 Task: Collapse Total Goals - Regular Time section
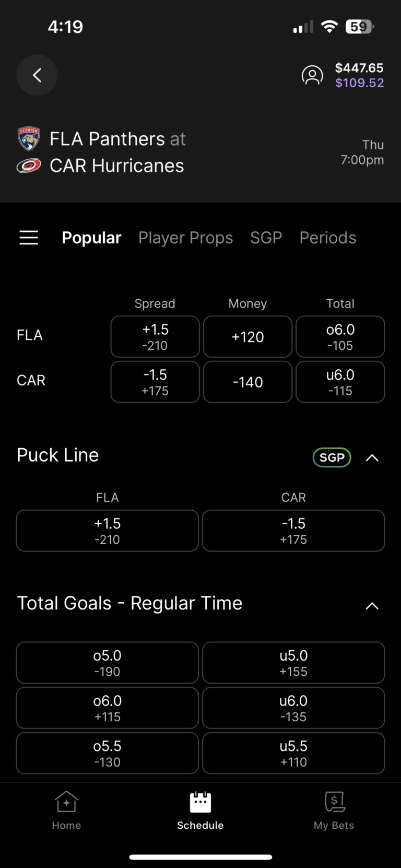click(372, 606)
